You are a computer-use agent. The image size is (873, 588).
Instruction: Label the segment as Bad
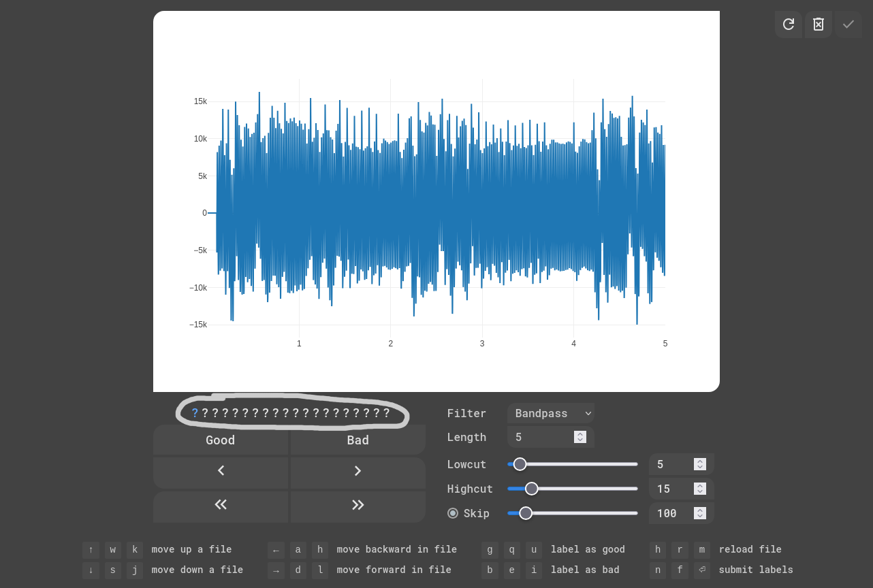pyautogui.click(x=358, y=440)
